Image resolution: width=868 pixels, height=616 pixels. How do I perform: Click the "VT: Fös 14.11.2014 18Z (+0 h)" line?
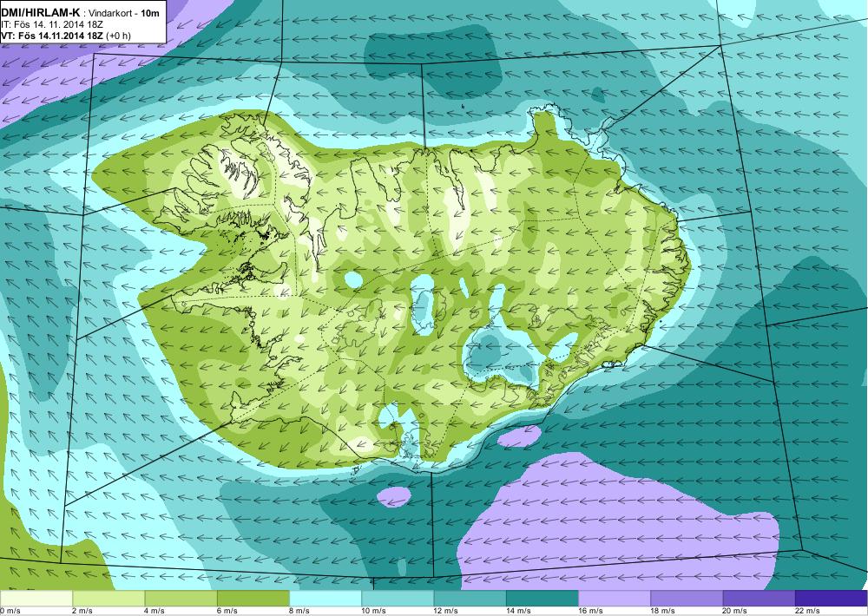65,36
